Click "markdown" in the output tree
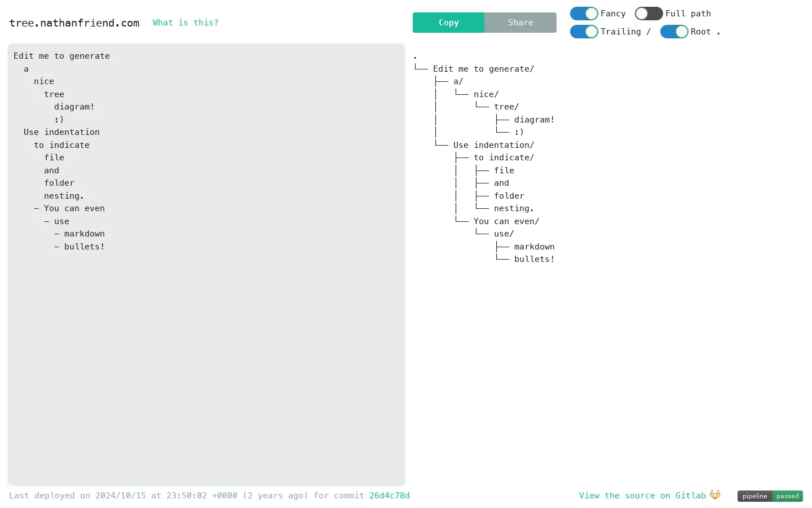Image resolution: width=812 pixels, height=508 pixels. coord(534,247)
